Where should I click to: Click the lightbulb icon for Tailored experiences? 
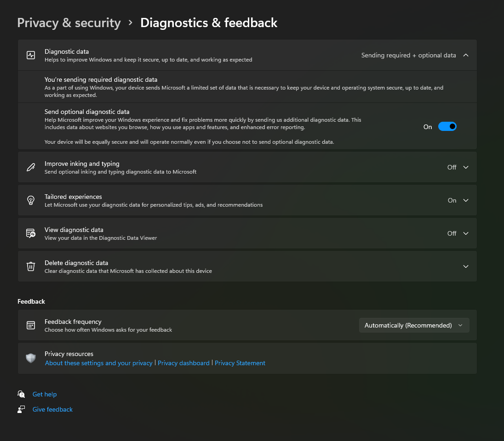31,200
